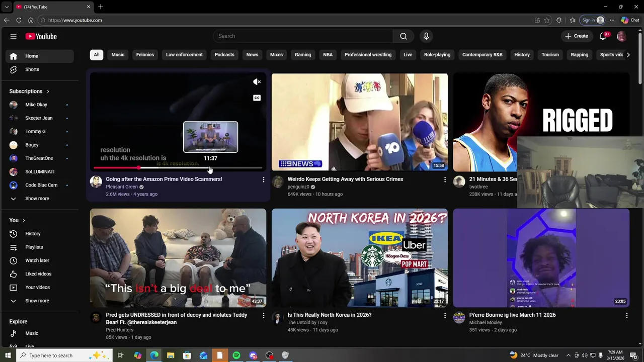
Task: Start voice search with the microphone icon
Action: (x=426, y=36)
